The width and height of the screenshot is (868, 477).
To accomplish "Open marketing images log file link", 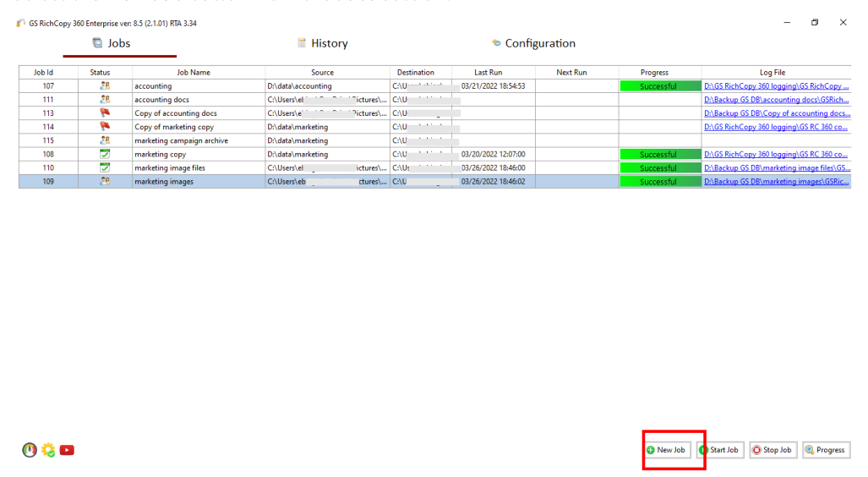I will [x=776, y=181].
